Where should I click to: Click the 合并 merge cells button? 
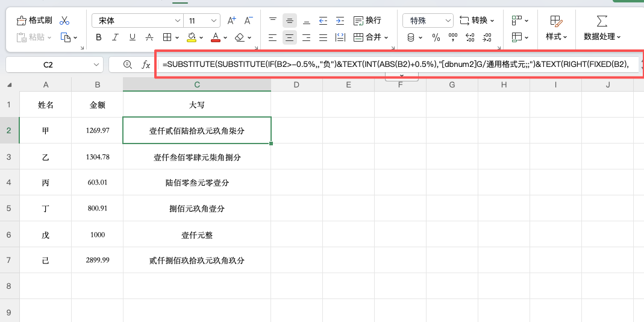click(371, 37)
